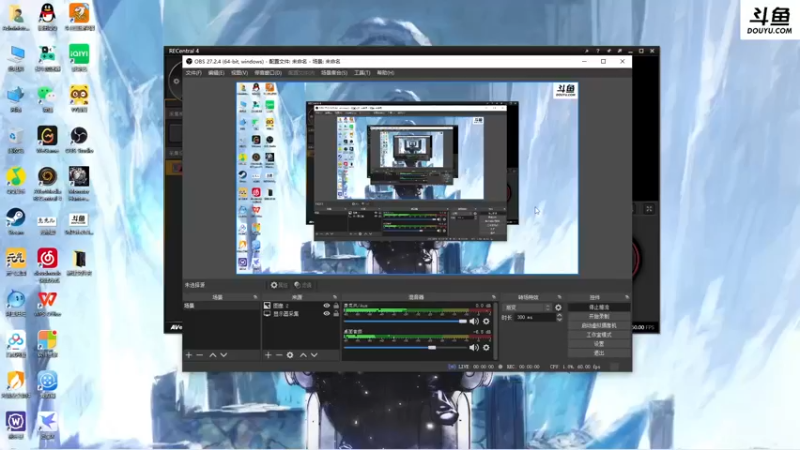This screenshot has width=800, height=450.
Task: Increase transition duration with stepper arrow
Action: pyautogui.click(x=559, y=315)
